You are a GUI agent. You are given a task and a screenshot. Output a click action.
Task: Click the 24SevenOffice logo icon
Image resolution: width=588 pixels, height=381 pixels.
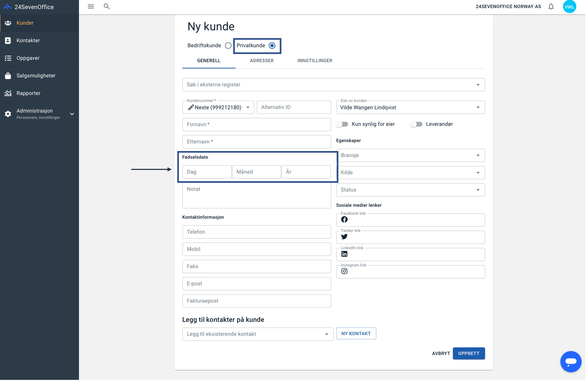(7, 7)
